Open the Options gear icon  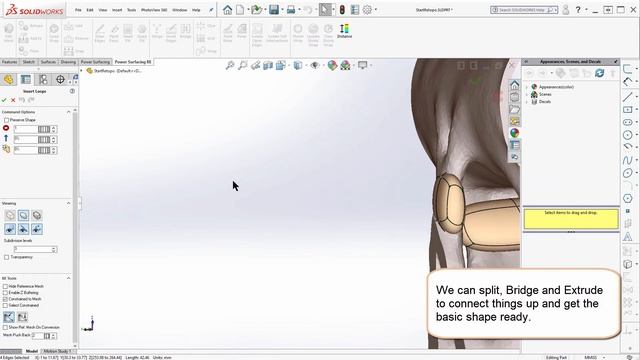tap(367, 10)
